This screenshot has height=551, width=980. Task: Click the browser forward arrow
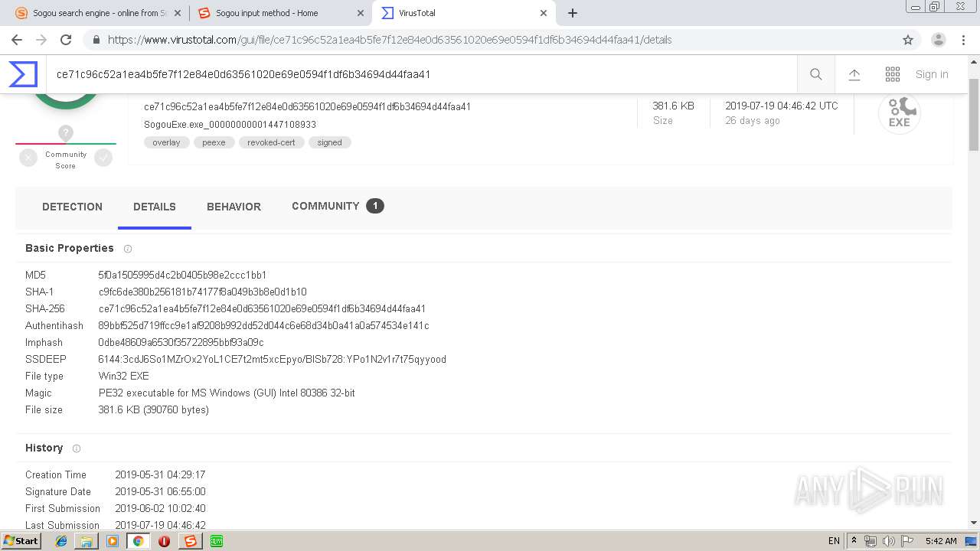41,40
